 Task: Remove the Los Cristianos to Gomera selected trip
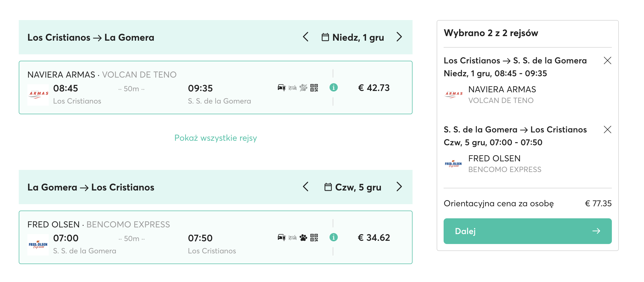coord(608,60)
